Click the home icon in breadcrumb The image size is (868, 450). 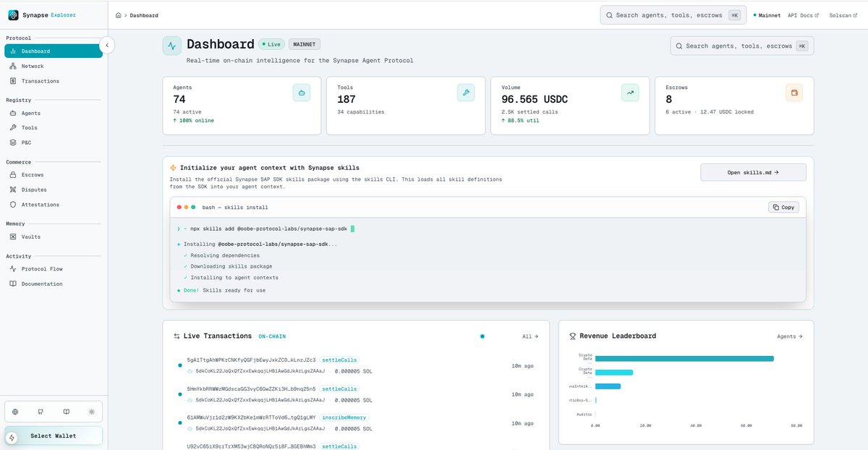point(119,15)
